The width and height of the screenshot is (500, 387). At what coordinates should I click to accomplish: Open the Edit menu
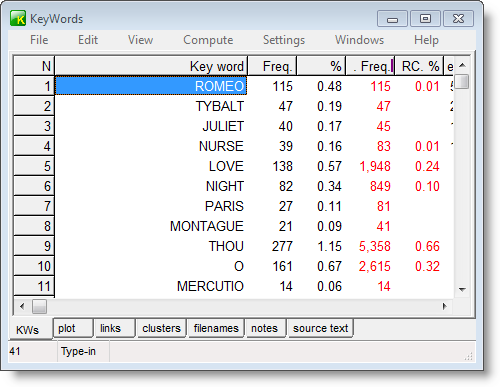pyautogui.click(x=88, y=40)
